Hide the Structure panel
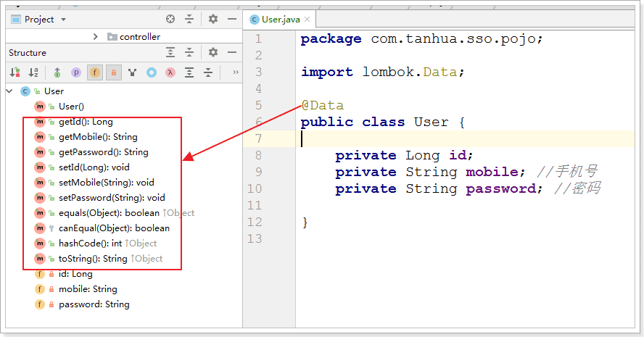Viewport: 644px width, 337px height. (x=232, y=52)
